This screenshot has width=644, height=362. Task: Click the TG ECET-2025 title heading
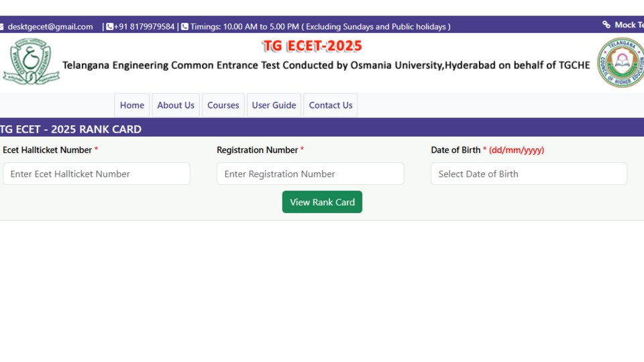(x=312, y=46)
